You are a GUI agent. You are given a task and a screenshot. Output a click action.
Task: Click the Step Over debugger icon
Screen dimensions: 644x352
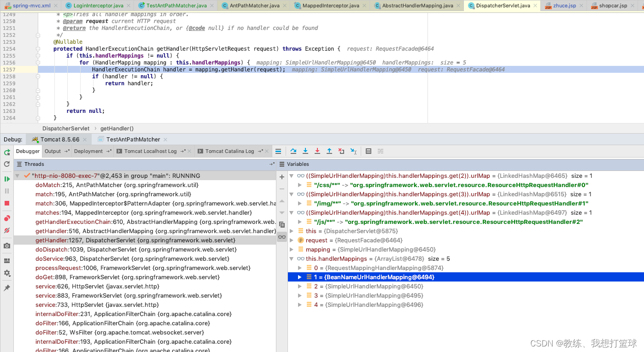pos(293,151)
